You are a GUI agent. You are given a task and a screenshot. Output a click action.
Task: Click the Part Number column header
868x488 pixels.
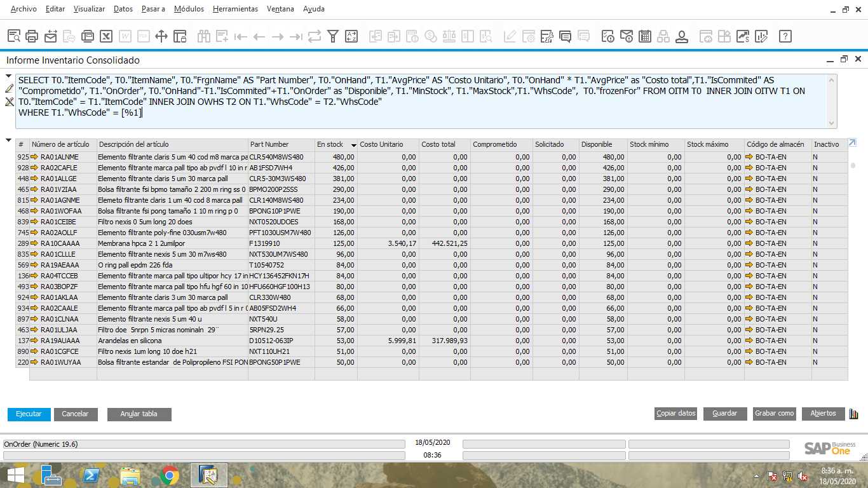[x=281, y=144]
